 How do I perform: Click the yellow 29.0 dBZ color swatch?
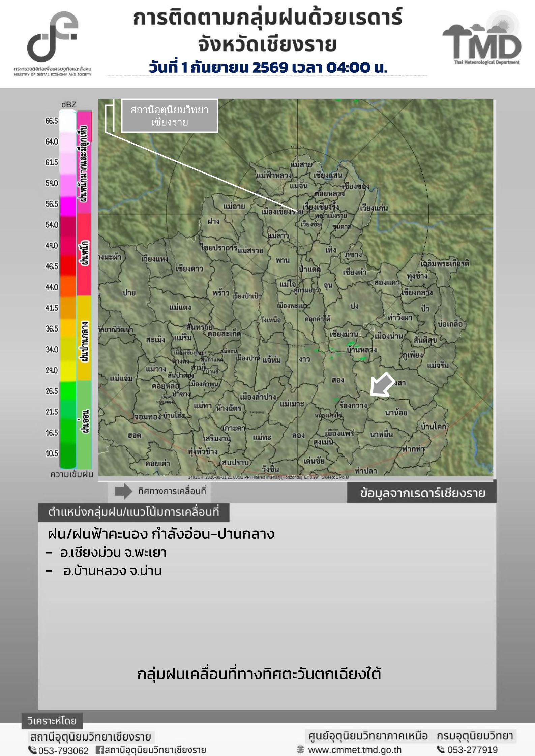[x=68, y=370]
